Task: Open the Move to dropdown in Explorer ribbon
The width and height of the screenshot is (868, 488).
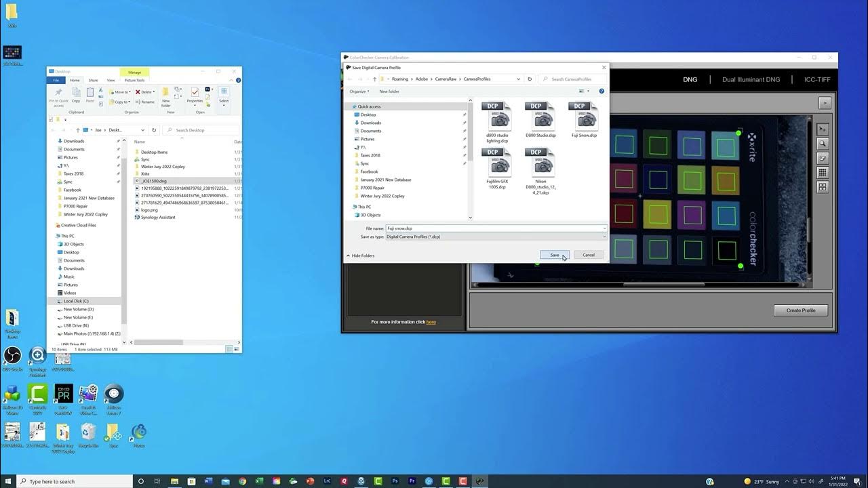Action: point(121,92)
